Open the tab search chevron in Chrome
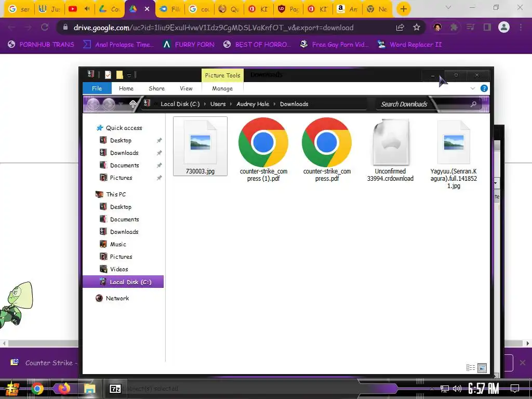The image size is (532, 399). point(448,7)
